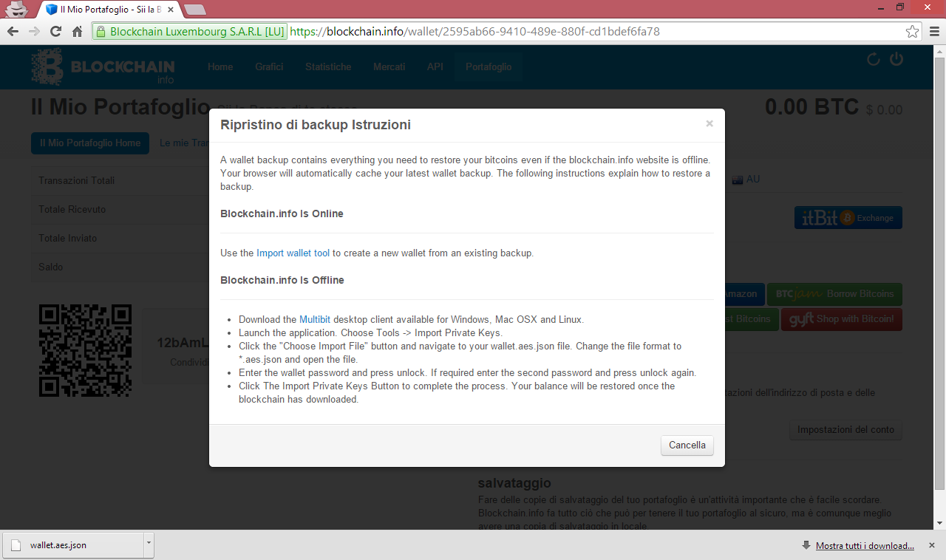Click the Cancella button
Screen dimensions: 946x560
tap(687, 445)
